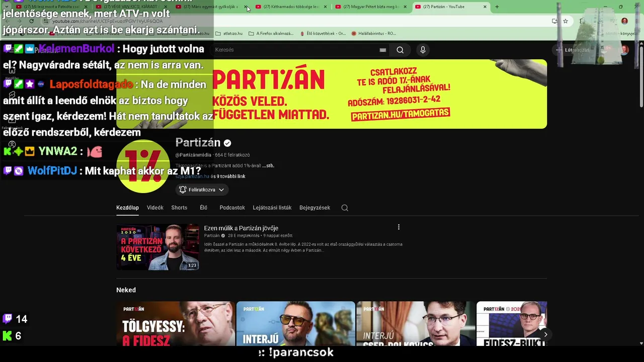Open the new browser tab plus button
The image size is (644, 362).
[497, 7]
